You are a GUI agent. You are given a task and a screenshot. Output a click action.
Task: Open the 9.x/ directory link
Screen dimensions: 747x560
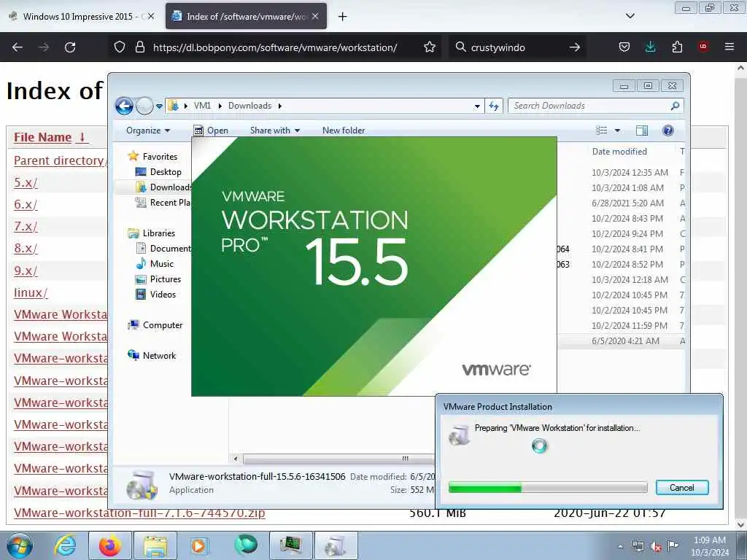coord(26,271)
